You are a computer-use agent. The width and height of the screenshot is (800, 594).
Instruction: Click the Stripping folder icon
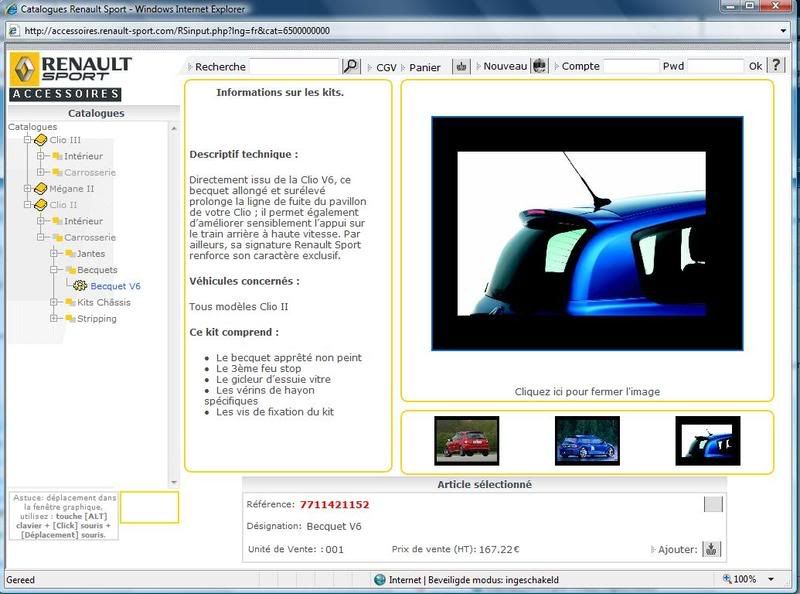(x=70, y=318)
